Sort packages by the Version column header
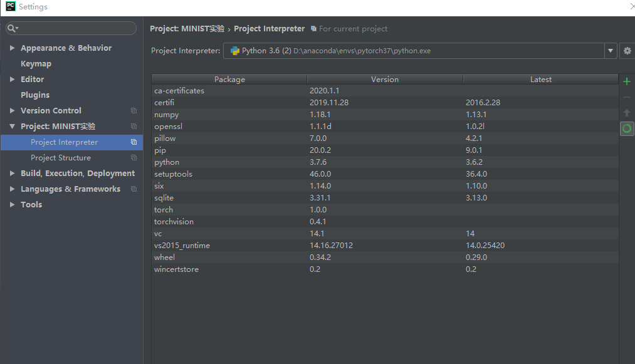Viewport: 635px width, 364px height. (384, 79)
